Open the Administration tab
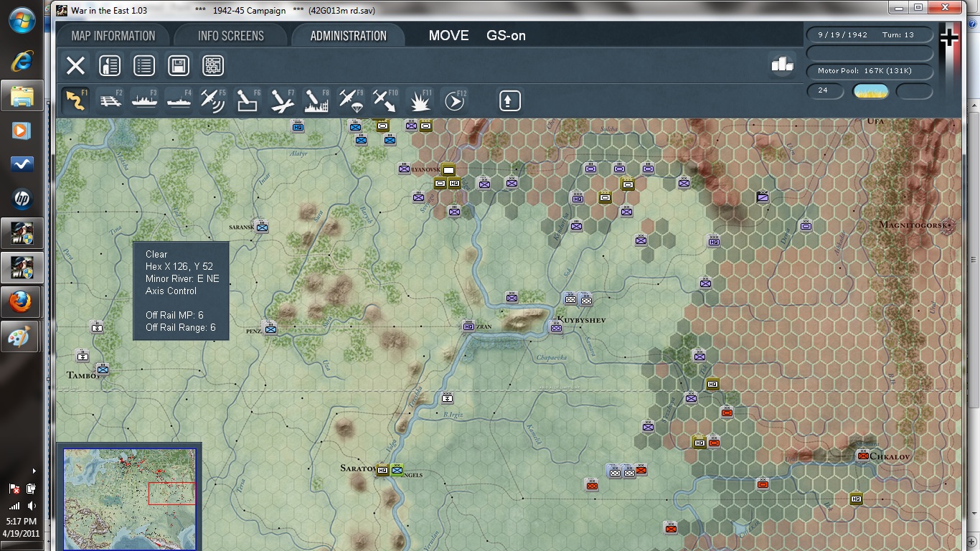The width and height of the screenshot is (980, 551). tap(349, 36)
